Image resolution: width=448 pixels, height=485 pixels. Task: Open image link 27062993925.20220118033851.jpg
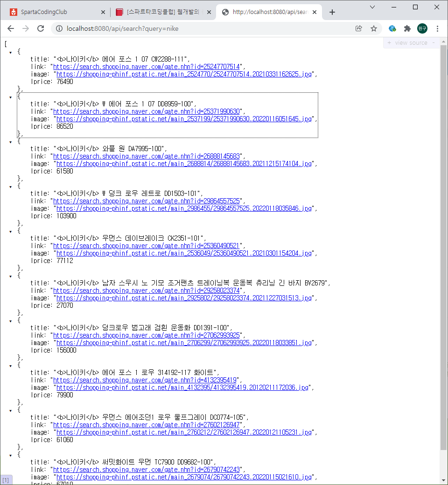[x=184, y=343]
